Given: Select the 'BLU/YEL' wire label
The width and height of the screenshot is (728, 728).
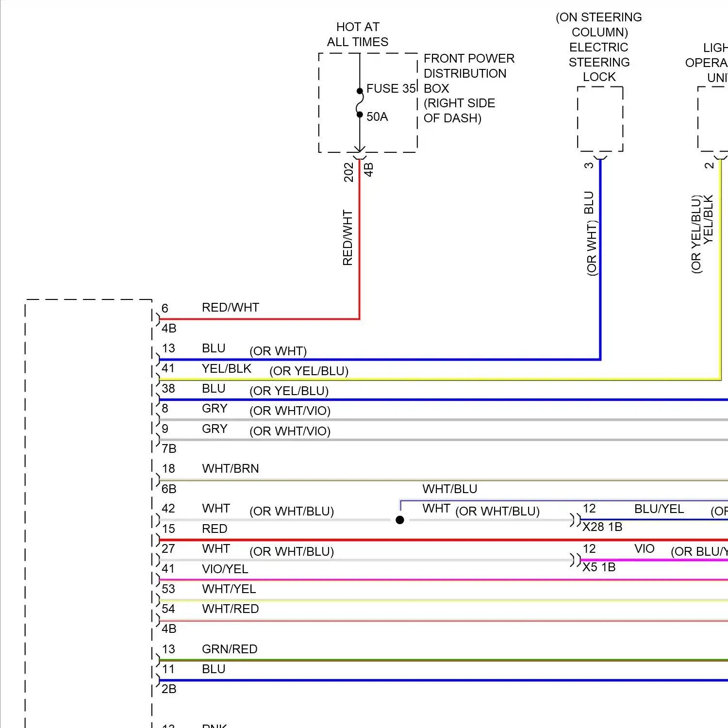Looking at the screenshot, I should [659, 509].
